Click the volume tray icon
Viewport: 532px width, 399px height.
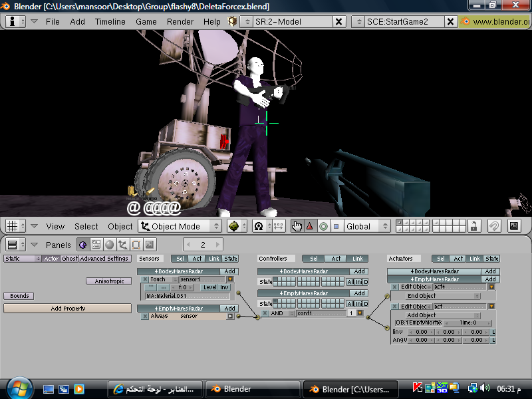tap(485, 388)
